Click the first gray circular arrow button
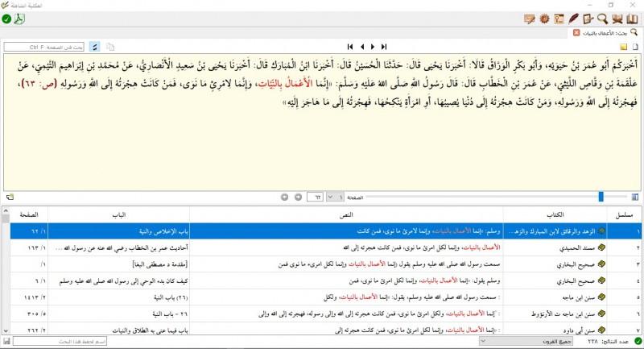 tap(285, 197)
